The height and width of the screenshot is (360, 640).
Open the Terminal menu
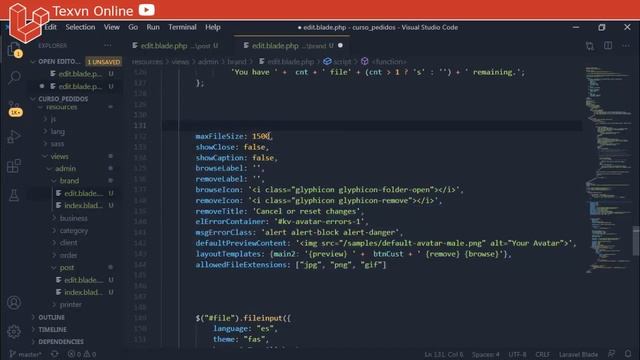[182, 27]
